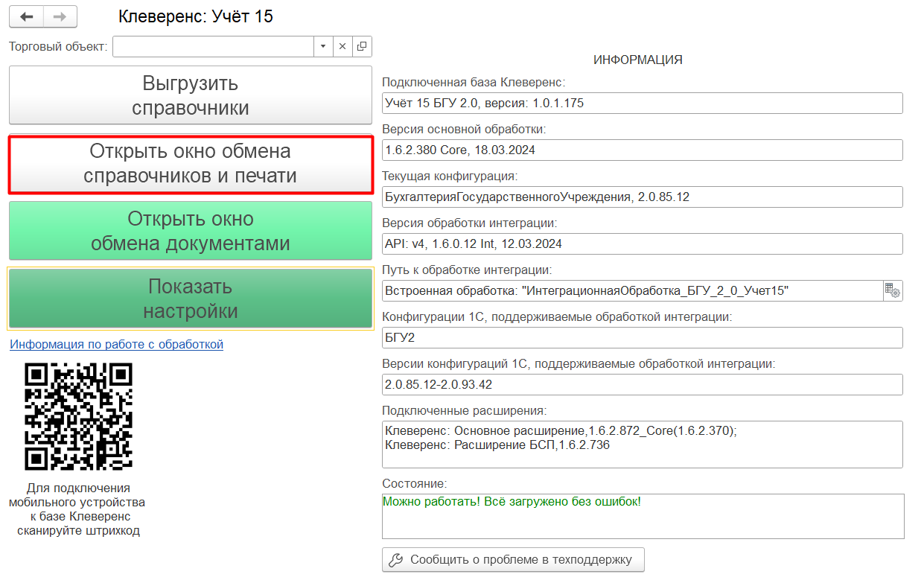
Task: Open Информация по работе с обработкой link
Action: click(x=116, y=344)
